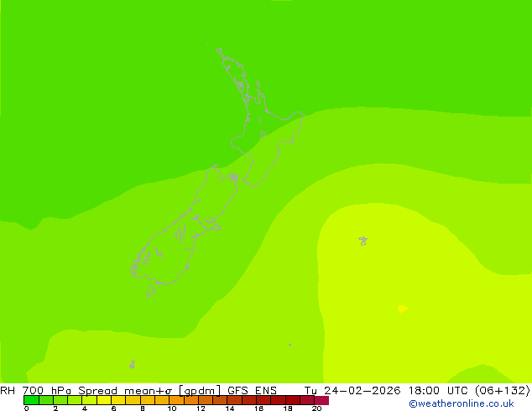Click the legend number label "12"
This screenshot has width=532, height=411.
click(201, 408)
